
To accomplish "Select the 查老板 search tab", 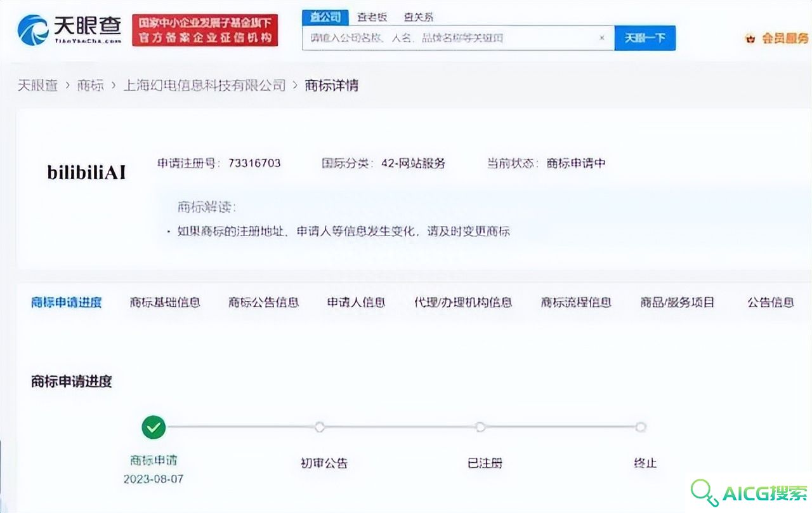I will (x=372, y=17).
